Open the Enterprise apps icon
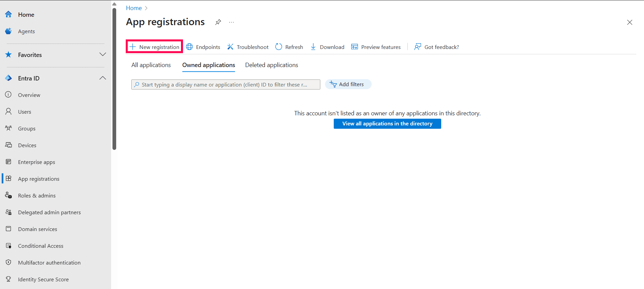The image size is (644, 289). click(x=8, y=162)
